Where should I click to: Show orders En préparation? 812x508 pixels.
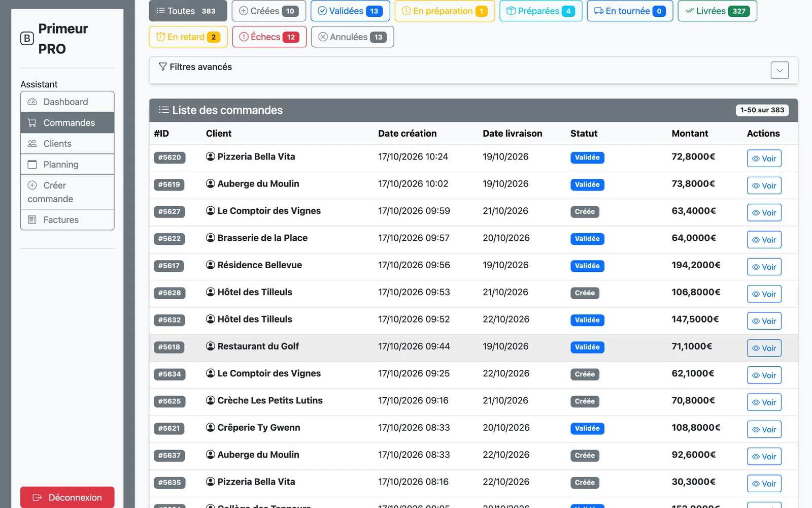[445, 11]
